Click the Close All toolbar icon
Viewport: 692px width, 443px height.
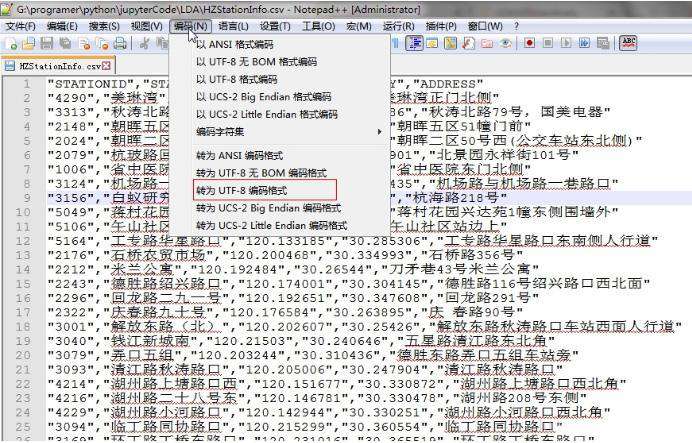[103, 43]
